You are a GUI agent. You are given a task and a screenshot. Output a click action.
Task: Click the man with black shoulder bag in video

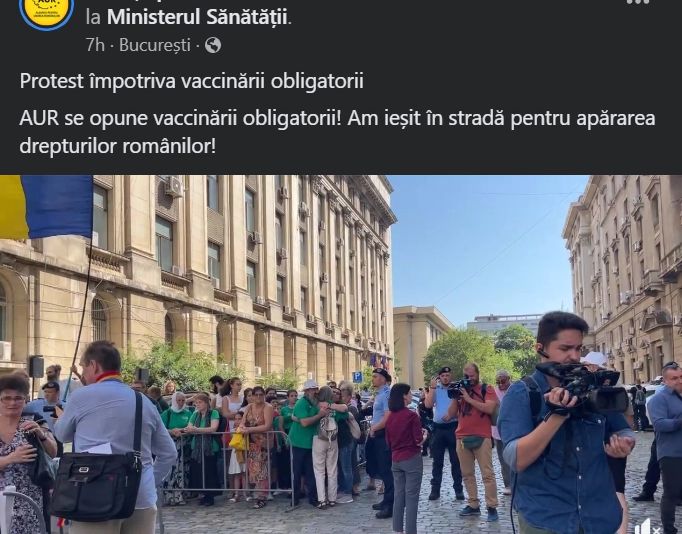(x=113, y=437)
